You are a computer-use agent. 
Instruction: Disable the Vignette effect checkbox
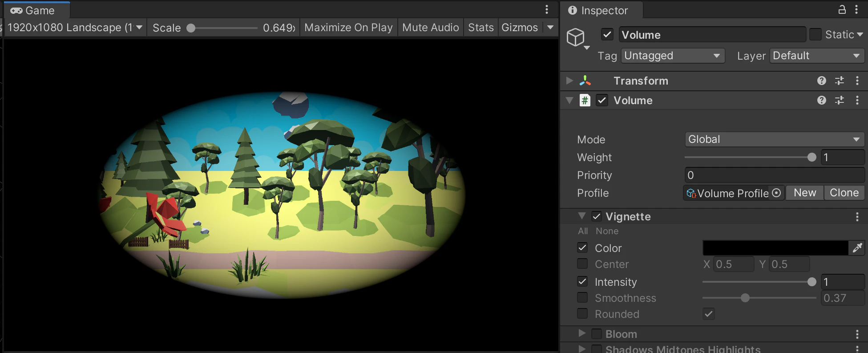(597, 217)
